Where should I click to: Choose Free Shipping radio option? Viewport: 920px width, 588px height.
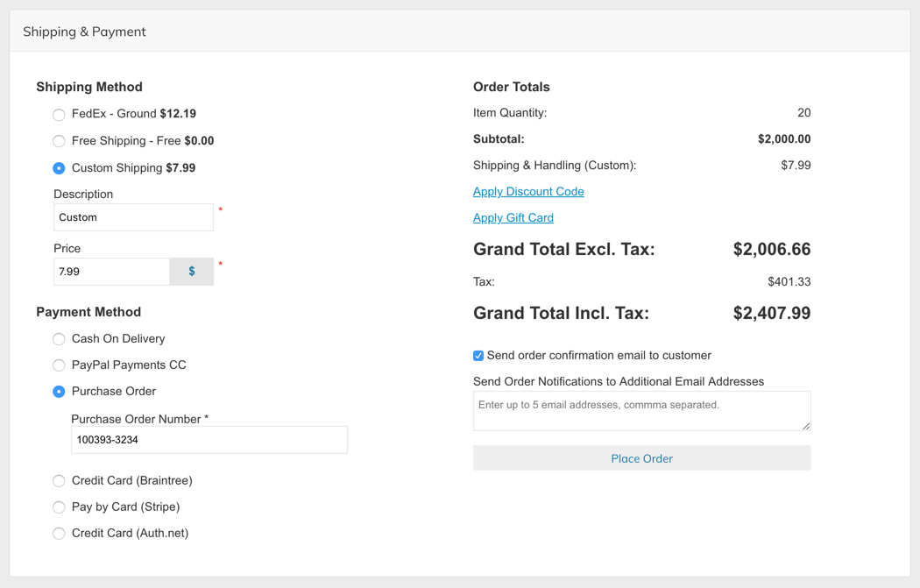pyautogui.click(x=59, y=141)
